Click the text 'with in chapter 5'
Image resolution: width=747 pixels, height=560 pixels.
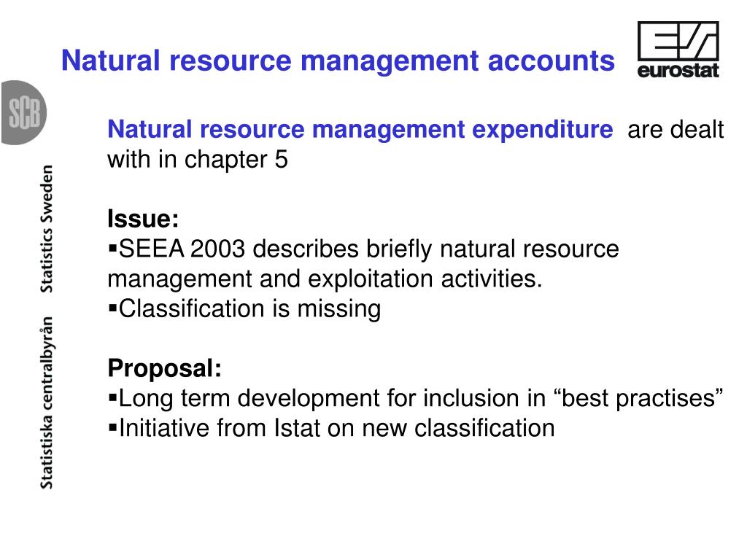tap(198, 160)
